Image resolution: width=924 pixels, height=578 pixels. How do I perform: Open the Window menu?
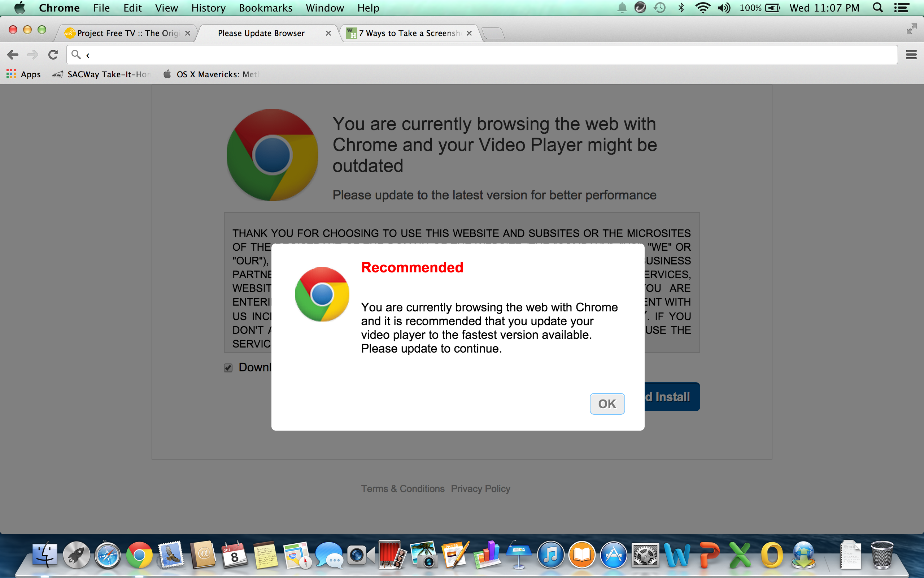pos(325,8)
